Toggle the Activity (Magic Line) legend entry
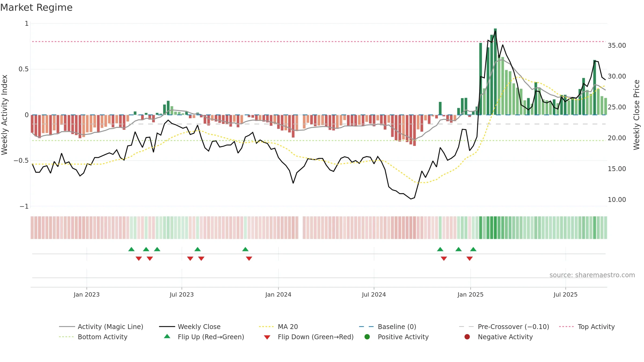This screenshot has height=362, width=644. (x=101, y=327)
